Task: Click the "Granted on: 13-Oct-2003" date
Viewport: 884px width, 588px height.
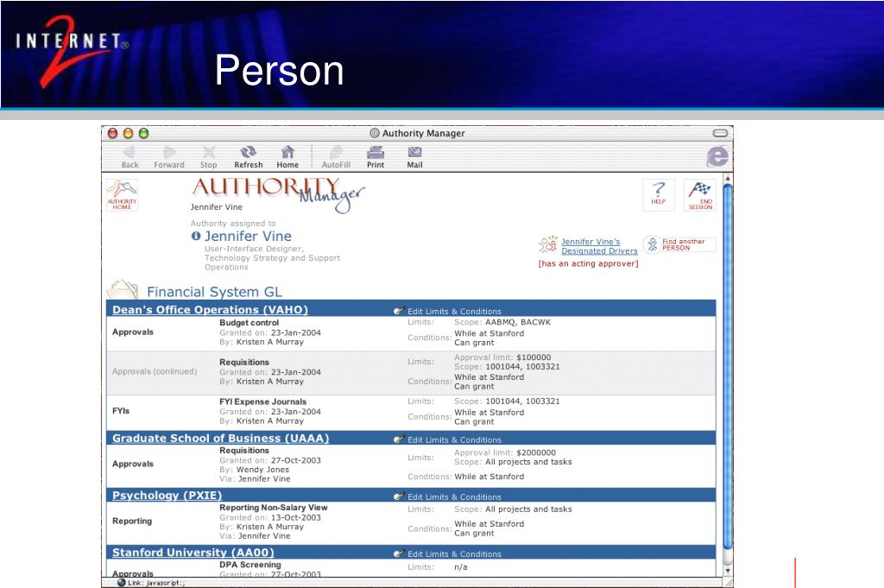Action: (x=270, y=517)
